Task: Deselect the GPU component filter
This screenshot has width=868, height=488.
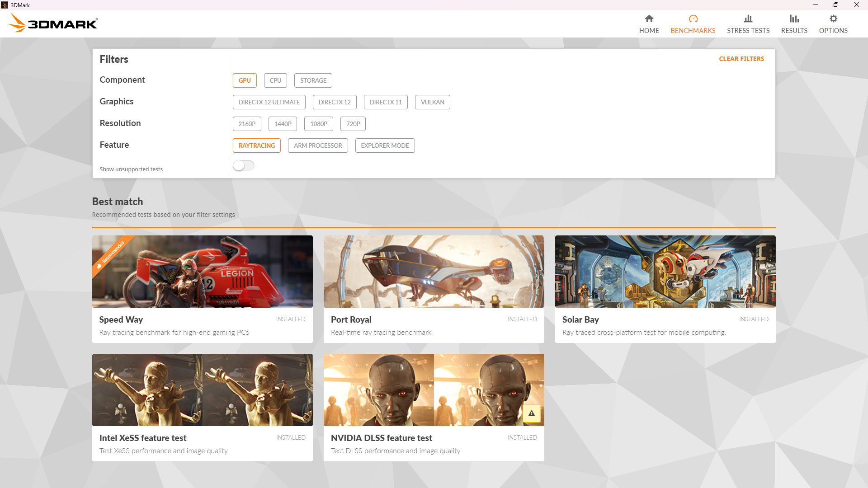Action: 245,80
